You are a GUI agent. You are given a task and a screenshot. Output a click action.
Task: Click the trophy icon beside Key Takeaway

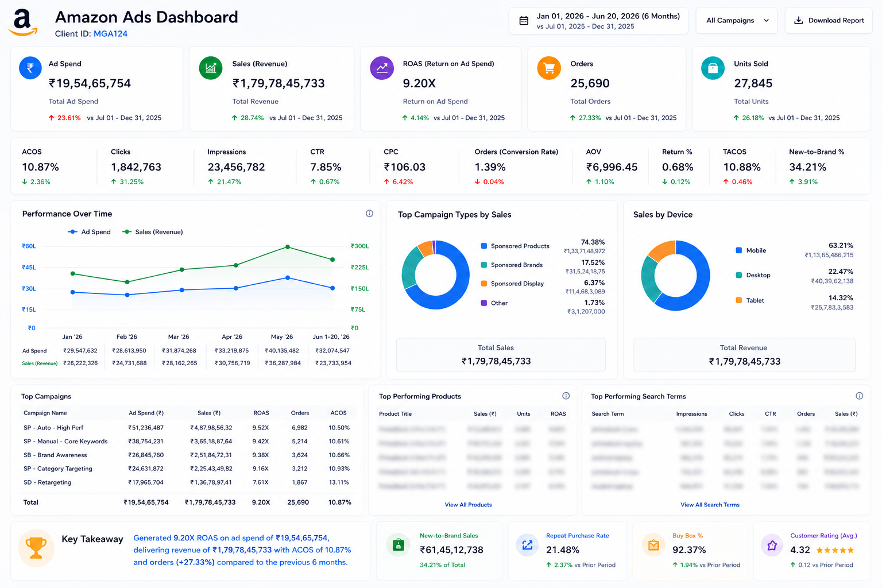click(x=36, y=548)
